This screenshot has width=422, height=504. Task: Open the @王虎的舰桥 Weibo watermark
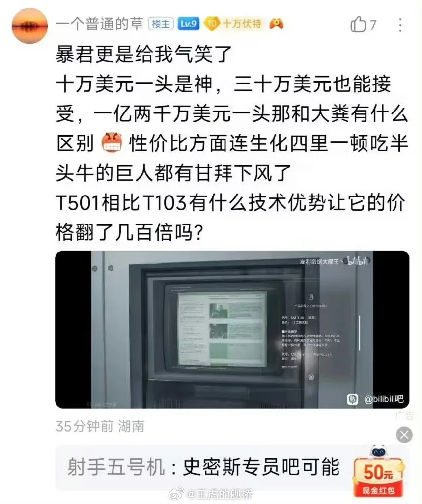[211, 494]
